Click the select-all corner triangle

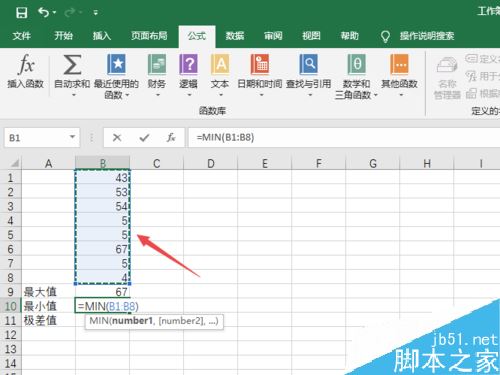pyautogui.click(x=14, y=163)
